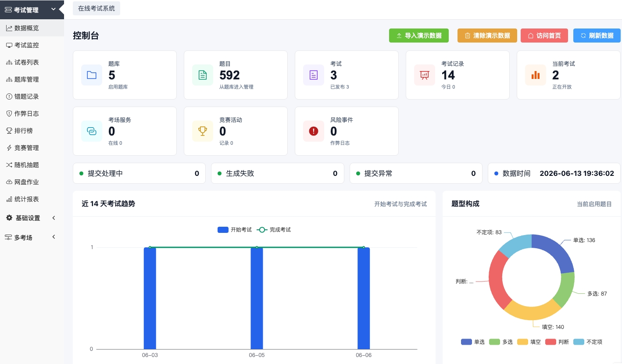Click the presentation icon on 考试记录 card
The image size is (622, 364).
coord(425,75)
